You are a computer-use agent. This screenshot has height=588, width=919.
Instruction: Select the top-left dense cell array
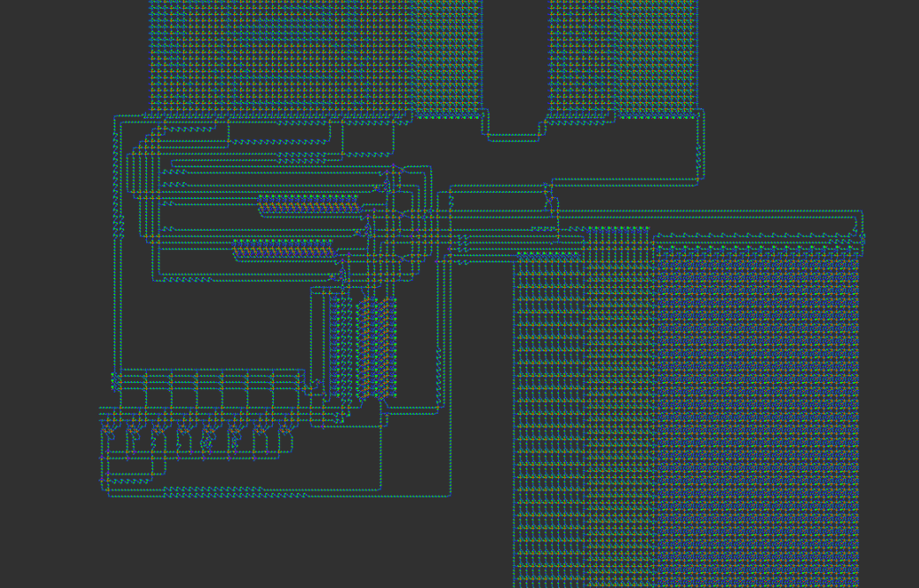point(282,57)
